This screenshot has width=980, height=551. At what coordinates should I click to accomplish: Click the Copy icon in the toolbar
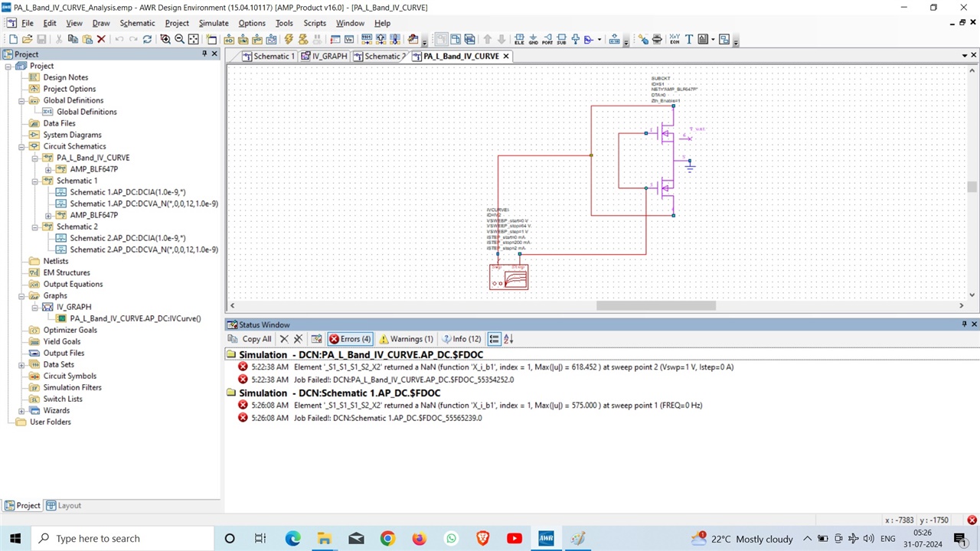73,39
